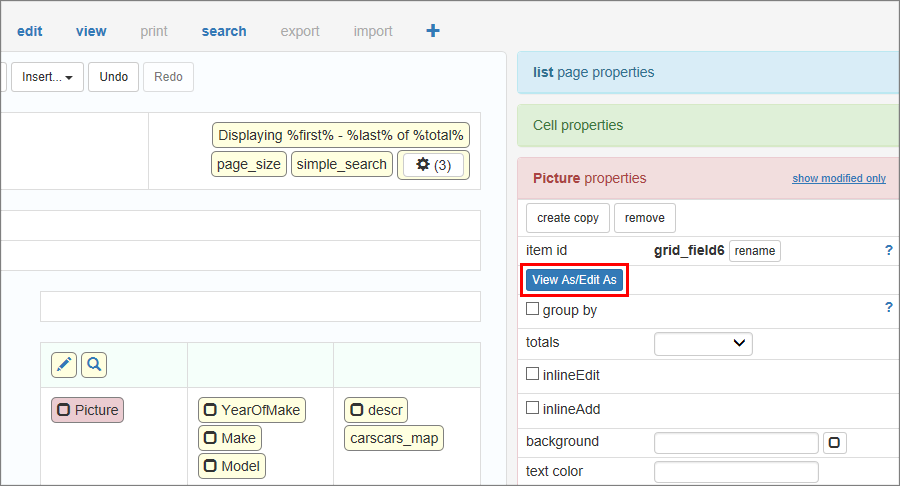Click the pencil edit icon in grid header

click(x=64, y=365)
